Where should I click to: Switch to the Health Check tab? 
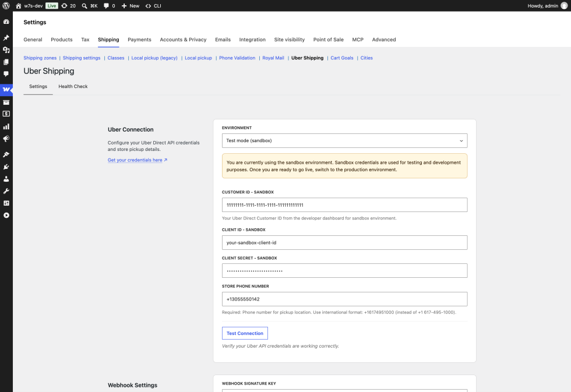[73, 87]
